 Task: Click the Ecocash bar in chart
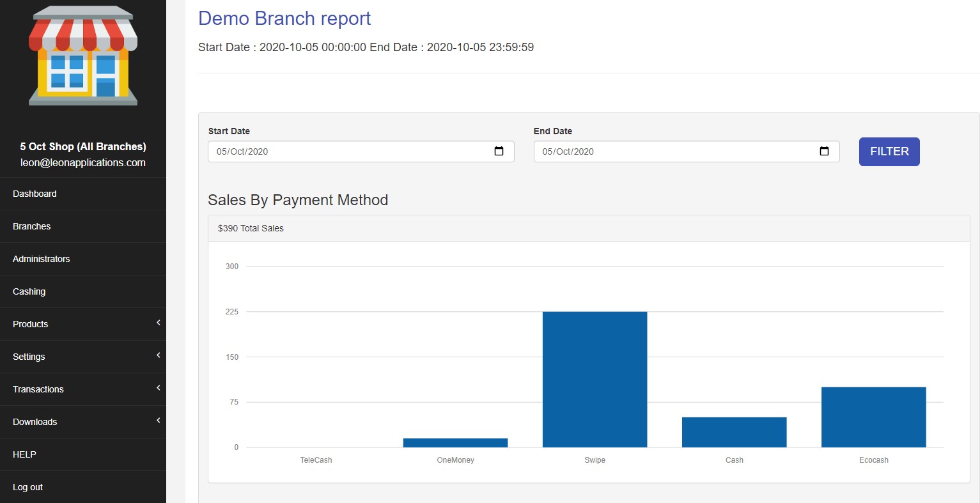click(873, 417)
